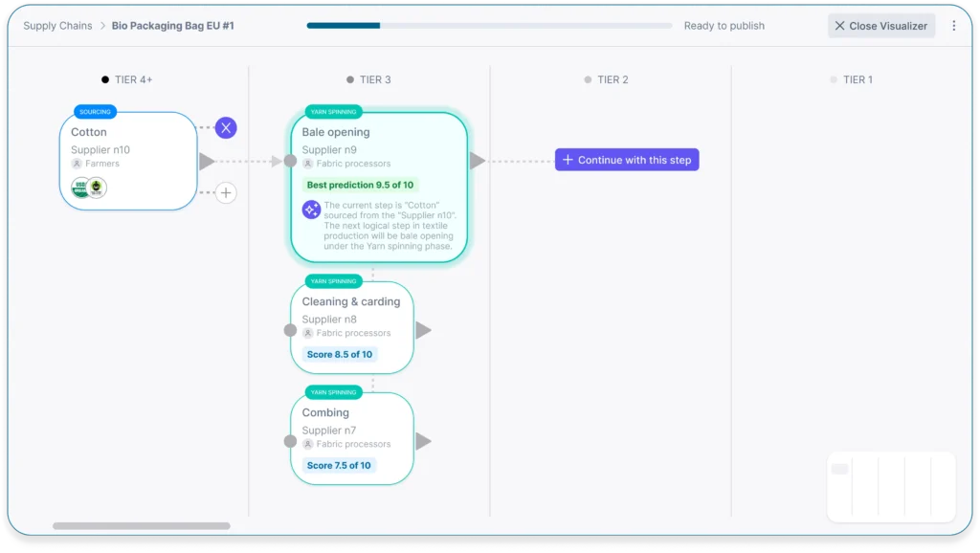Viewport: 980px width, 553px height.
Task: Click the Score 8.5 of 10 badge
Action: pyautogui.click(x=340, y=354)
